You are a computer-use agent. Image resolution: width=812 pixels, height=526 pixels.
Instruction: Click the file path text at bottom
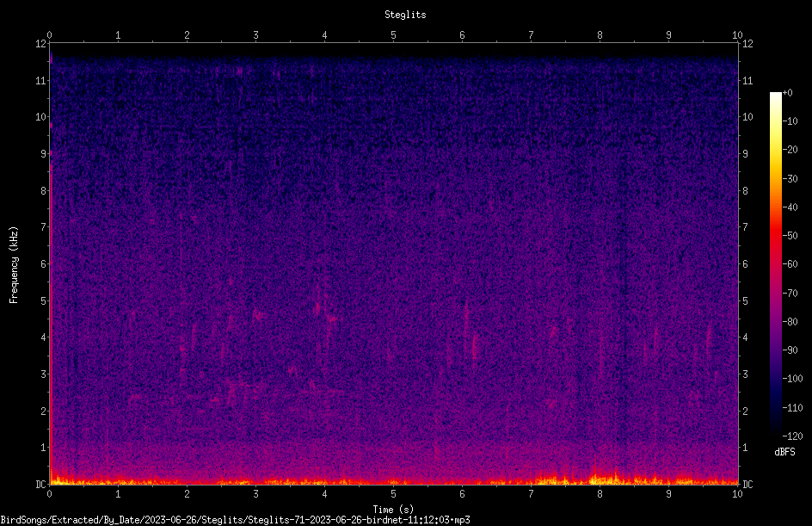pos(235,520)
